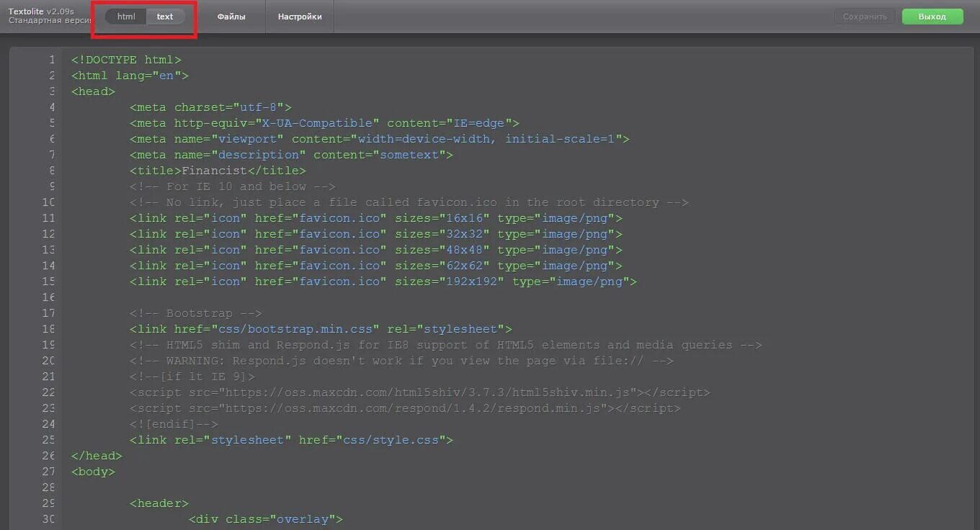Click the Bootstrap comment line
980x530 pixels.
click(x=196, y=313)
